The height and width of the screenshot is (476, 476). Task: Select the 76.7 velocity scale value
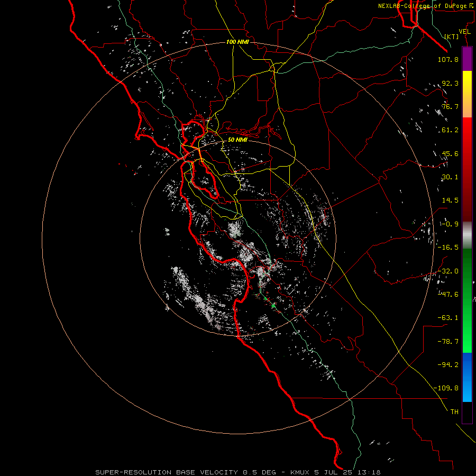(450, 106)
